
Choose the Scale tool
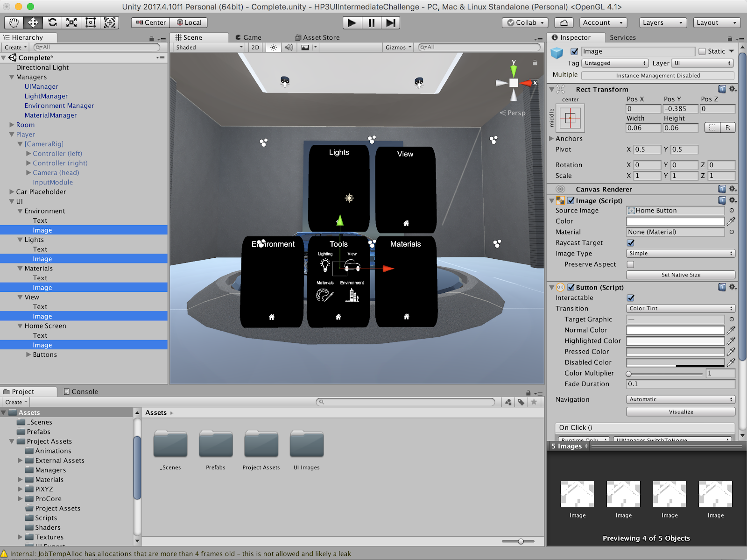71,22
